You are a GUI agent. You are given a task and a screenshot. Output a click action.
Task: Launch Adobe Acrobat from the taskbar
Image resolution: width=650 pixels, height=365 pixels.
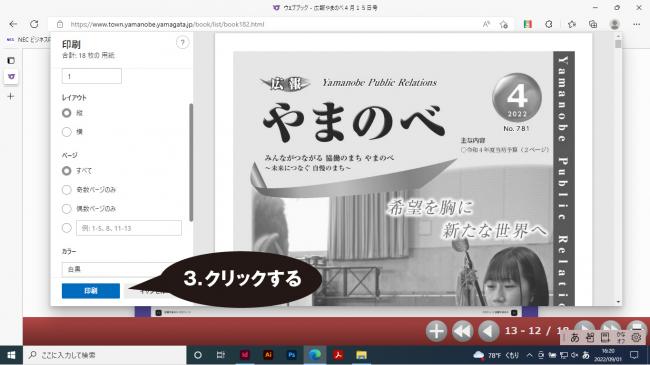coord(338,355)
